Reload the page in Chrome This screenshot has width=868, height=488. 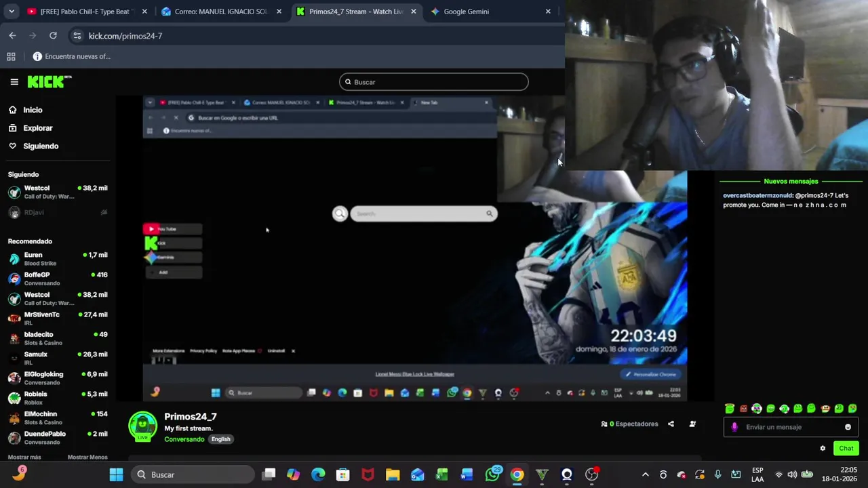tap(53, 35)
